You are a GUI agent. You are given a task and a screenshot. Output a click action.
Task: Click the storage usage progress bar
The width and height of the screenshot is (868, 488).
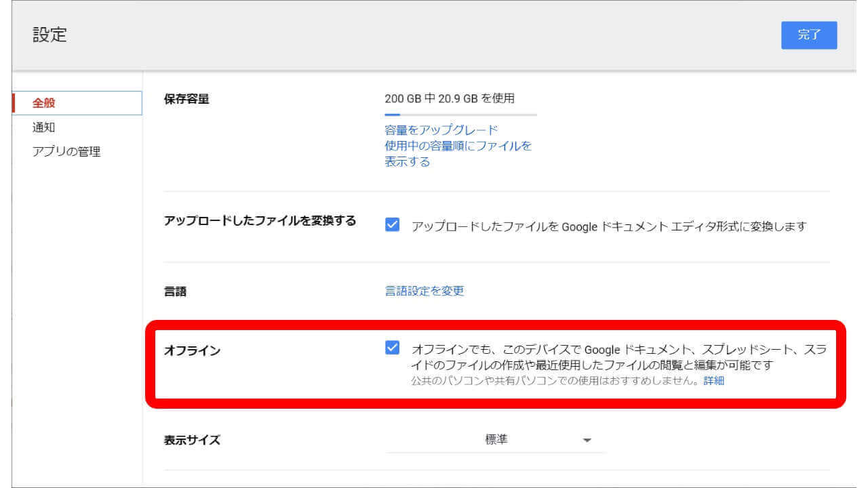click(460, 115)
